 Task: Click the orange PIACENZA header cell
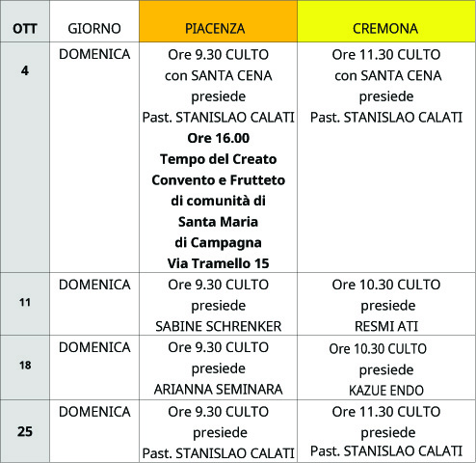218,21
